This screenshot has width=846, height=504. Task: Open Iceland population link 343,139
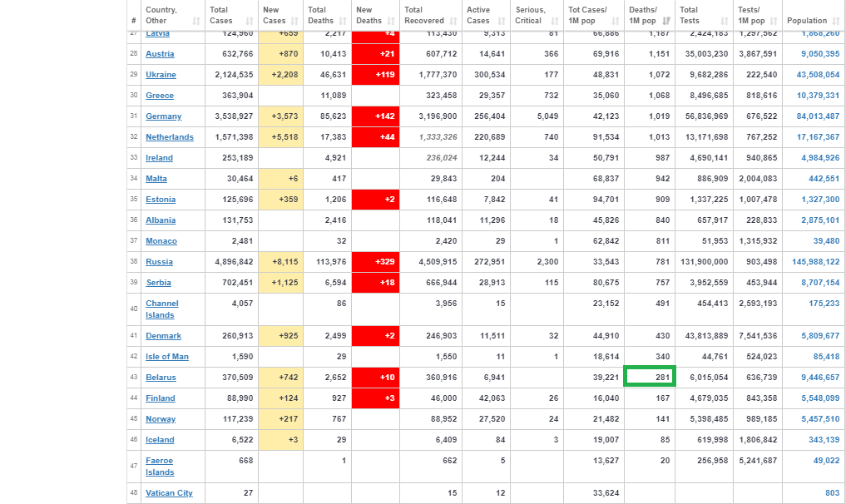click(824, 440)
